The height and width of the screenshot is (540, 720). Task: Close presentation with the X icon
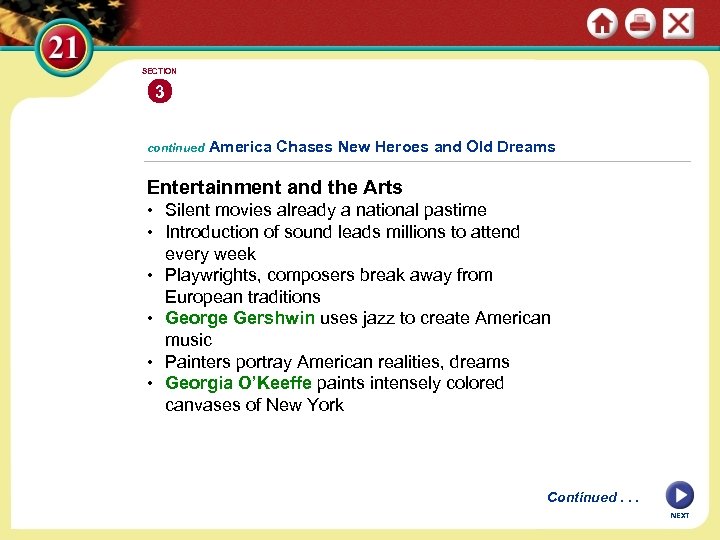tap(678, 23)
